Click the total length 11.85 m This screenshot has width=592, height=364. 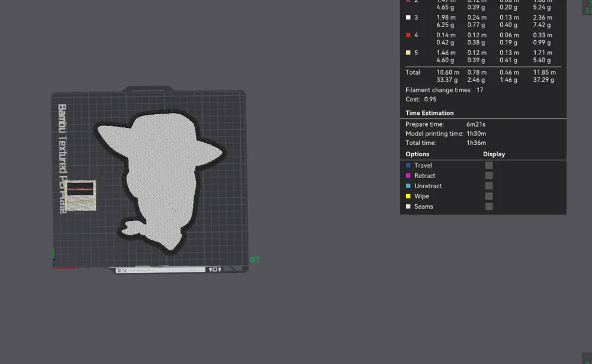[545, 72]
